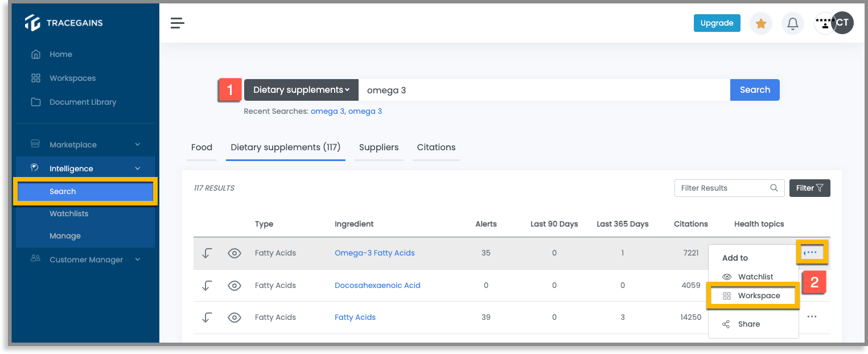This screenshot has height=354, width=868.
Task: Toggle watch eye for Omega-3 Fatty Acids
Action: [235, 253]
